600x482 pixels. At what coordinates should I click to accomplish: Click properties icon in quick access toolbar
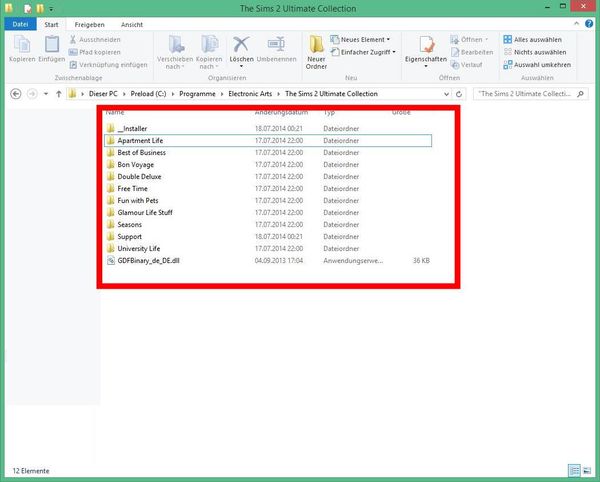point(28,8)
